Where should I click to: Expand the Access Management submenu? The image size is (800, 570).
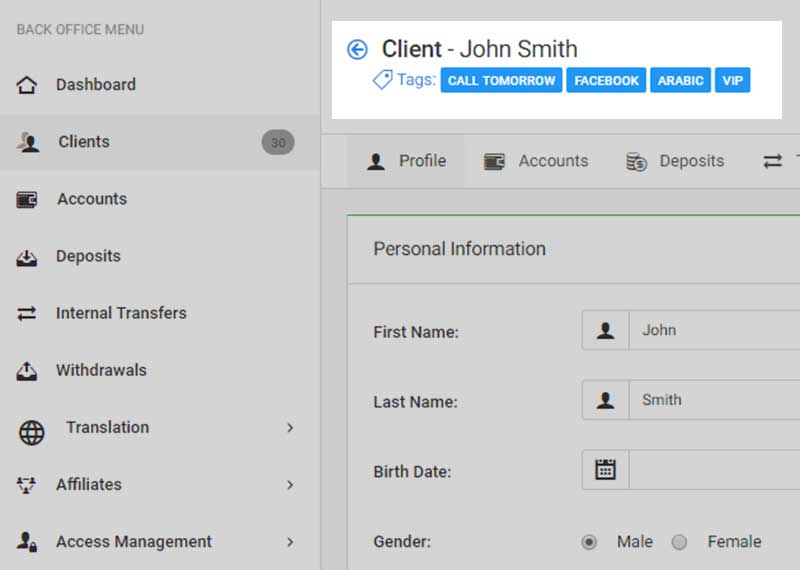290,542
